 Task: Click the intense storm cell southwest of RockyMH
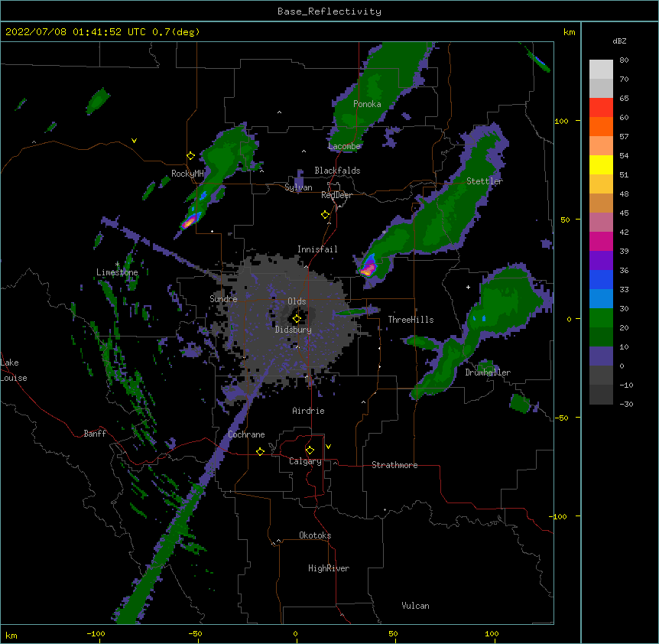190,221
